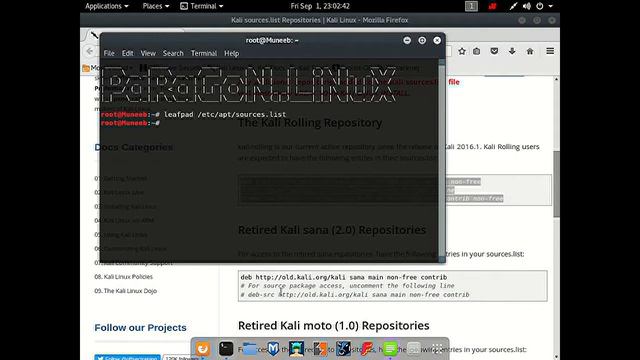Open the Places menu
Image resolution: width=640 pixels, height=360 pixels.
point(156,6)
